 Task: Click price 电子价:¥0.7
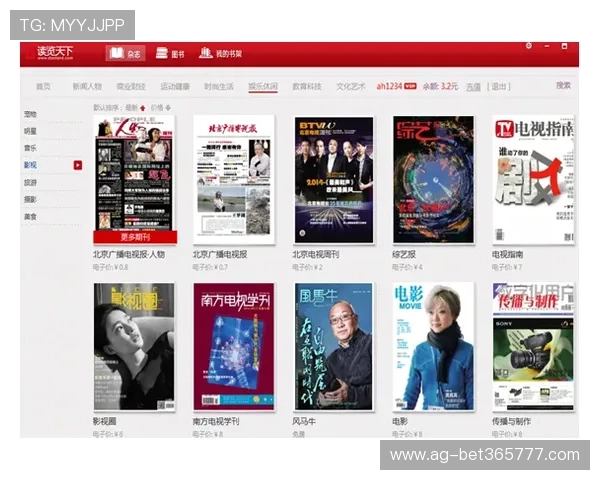tap(210, 267)
